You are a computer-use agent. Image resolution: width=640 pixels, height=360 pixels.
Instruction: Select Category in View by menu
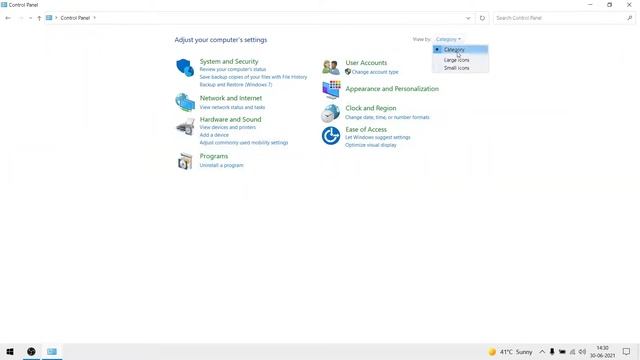click(x=460, y=49)
